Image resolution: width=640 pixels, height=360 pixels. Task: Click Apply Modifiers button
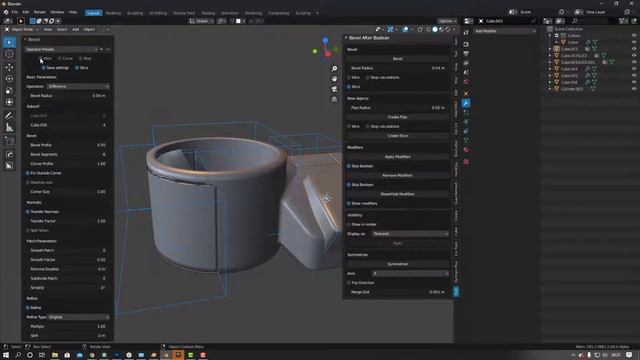point(398,157)
